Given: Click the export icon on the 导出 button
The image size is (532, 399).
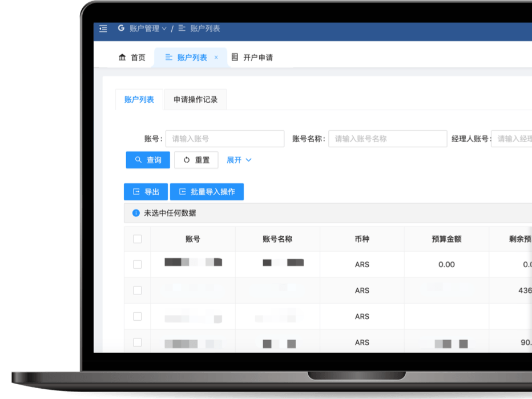Looking at the screenshot, I should point(137,191).
